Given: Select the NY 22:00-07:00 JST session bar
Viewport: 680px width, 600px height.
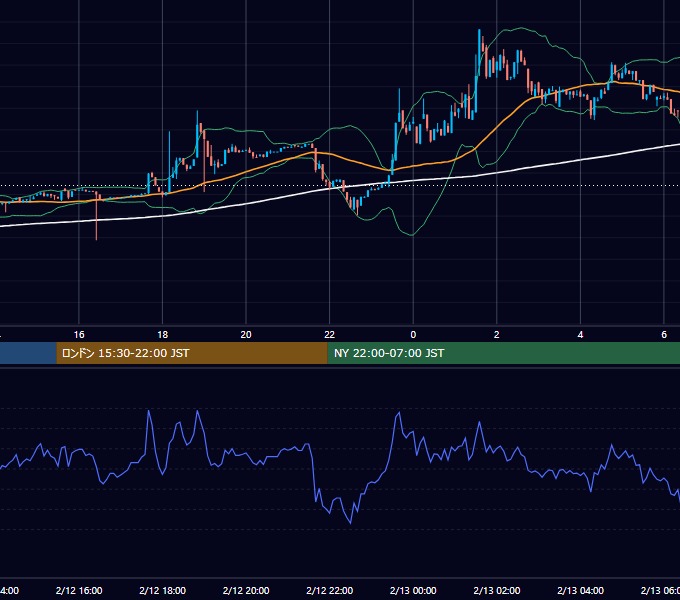Looking at the screenshot, I should tap(503, 353).
